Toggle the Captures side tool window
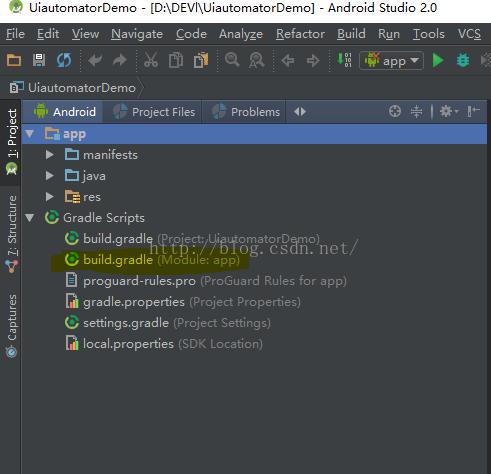491x474 pixels. 12,325
